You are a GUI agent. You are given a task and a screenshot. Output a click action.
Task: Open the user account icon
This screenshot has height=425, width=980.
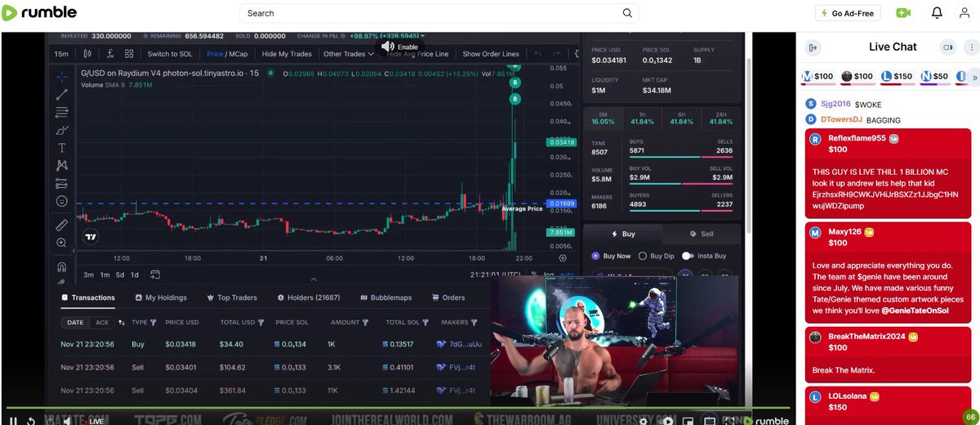[x=964, y=13]
